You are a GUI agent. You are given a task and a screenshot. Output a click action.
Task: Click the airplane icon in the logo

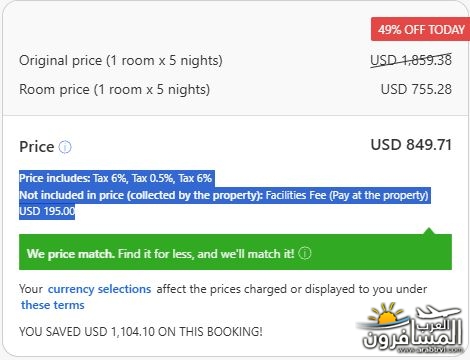[437, 313]
